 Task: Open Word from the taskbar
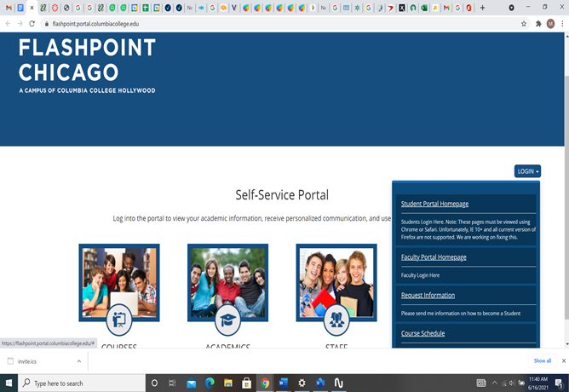coord(284,383)
